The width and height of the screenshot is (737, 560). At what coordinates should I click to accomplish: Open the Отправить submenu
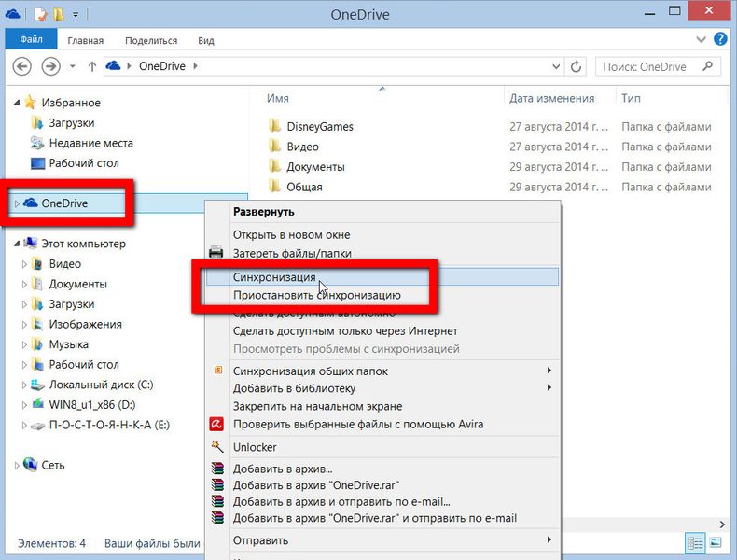coord(382,540)
